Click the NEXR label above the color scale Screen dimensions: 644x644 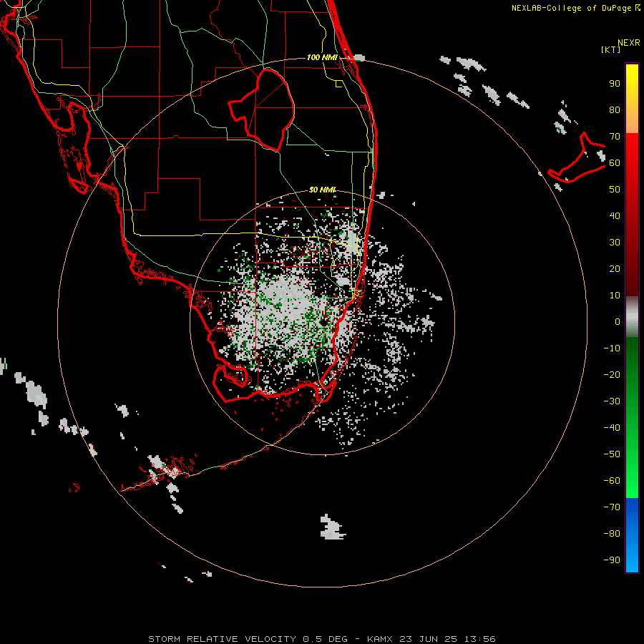628,43
